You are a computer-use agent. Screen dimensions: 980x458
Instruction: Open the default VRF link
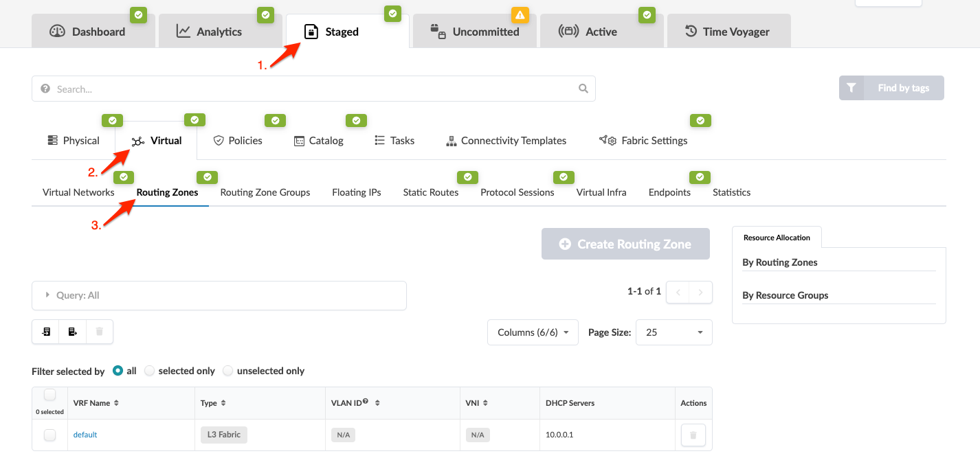coord(85,435)
